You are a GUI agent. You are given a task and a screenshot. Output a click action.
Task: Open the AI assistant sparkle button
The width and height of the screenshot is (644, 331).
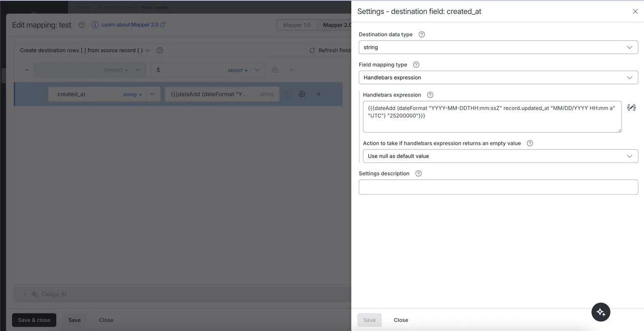(601, 312)
